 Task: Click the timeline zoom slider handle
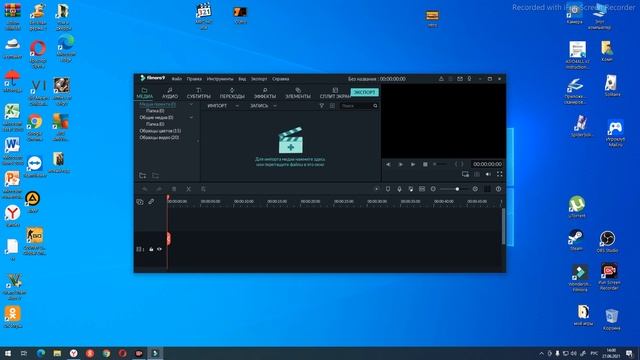457,189
